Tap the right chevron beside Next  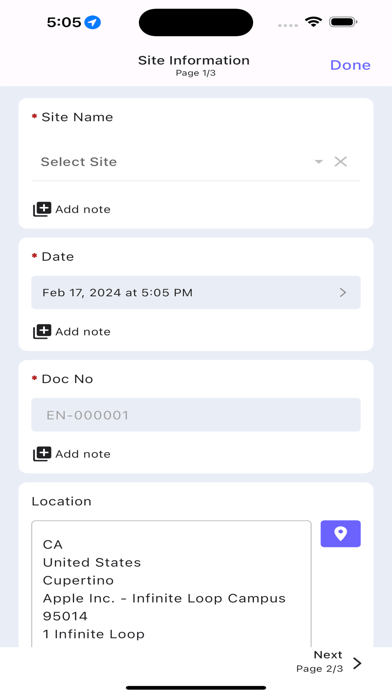tap(357, 663)
